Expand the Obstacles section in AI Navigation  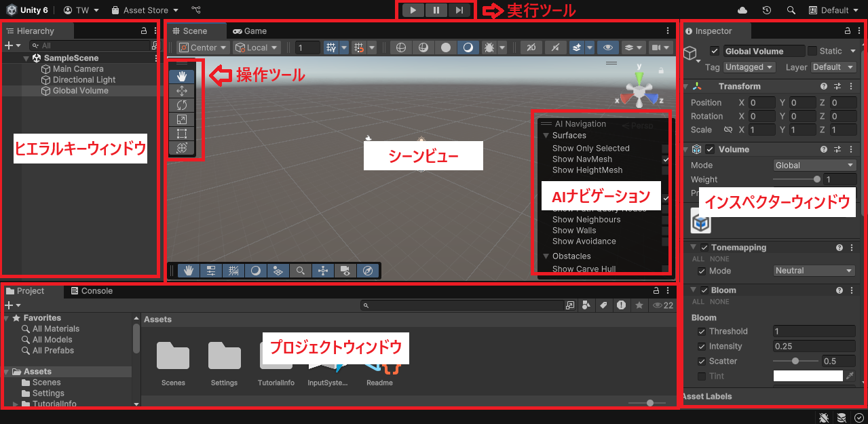tap(547, 256)
